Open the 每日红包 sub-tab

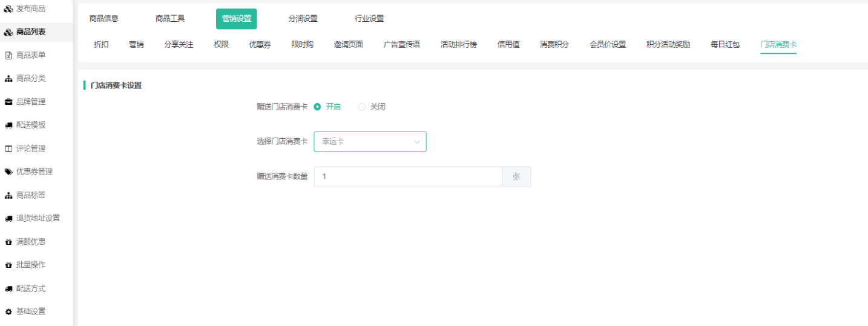pos(725,44)
